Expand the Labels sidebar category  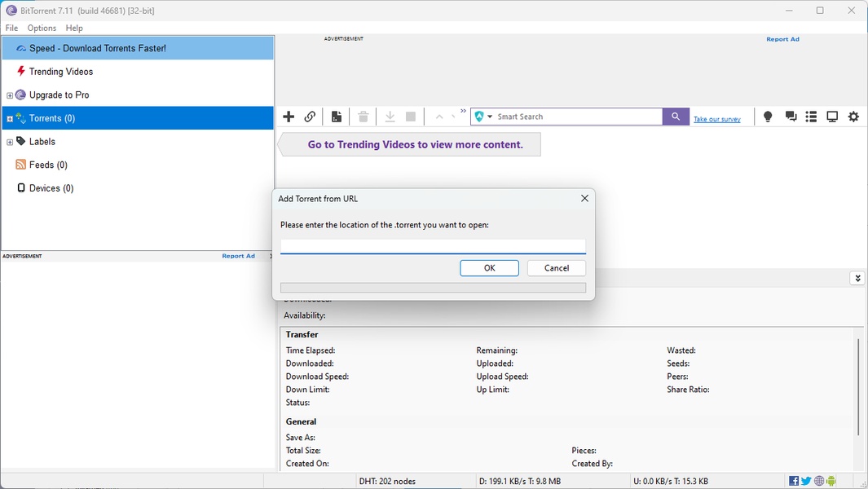tap(9, 141)
